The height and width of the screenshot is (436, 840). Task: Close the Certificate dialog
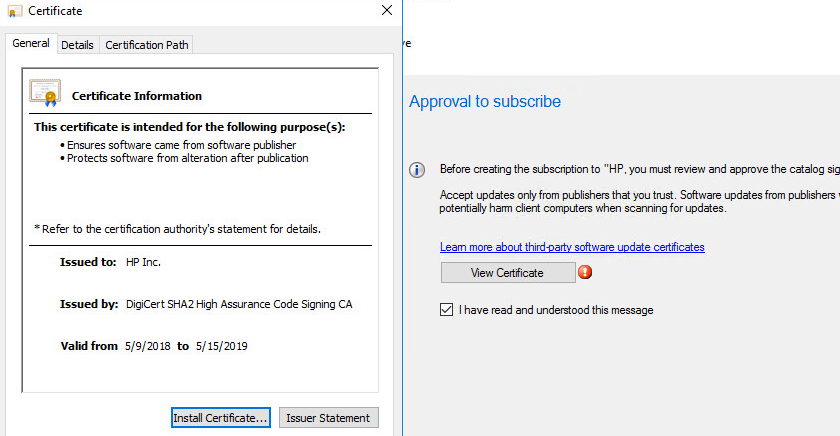[387, 11]
